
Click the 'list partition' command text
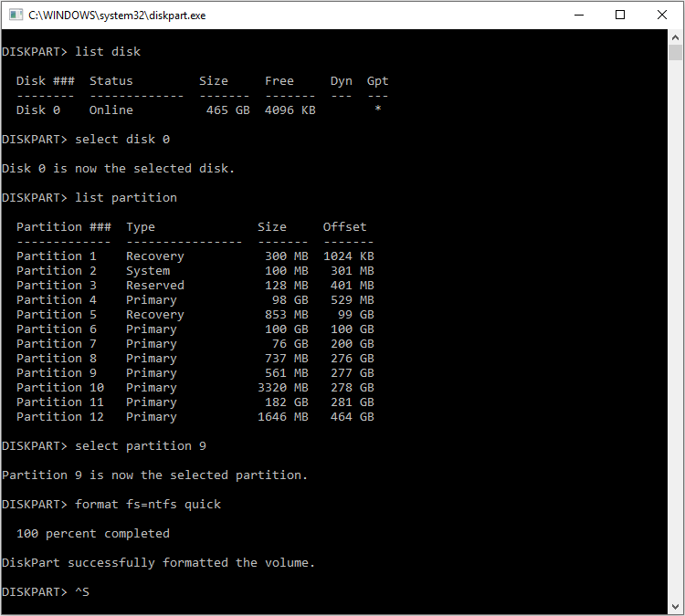(126, 198)
